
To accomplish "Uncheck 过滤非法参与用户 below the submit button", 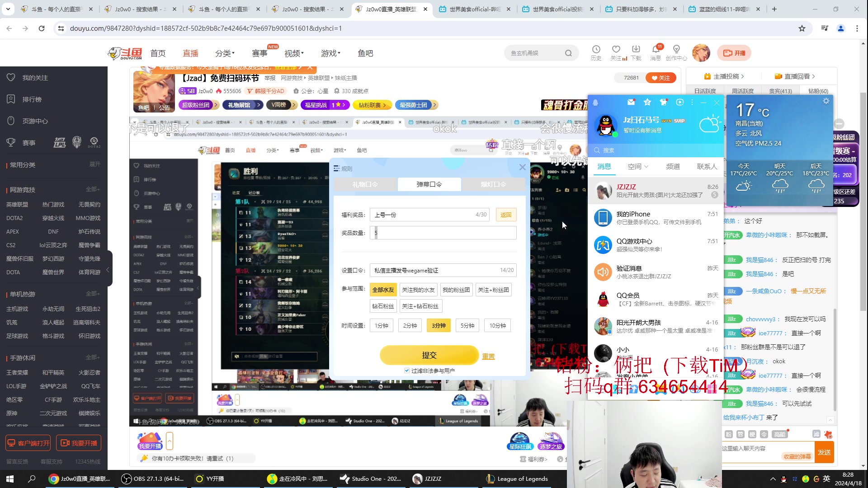I will pyautogui.click(x=407, y=370).
